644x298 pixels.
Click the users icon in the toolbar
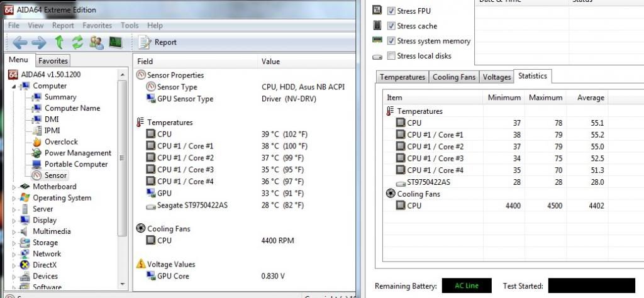(96, 42)
